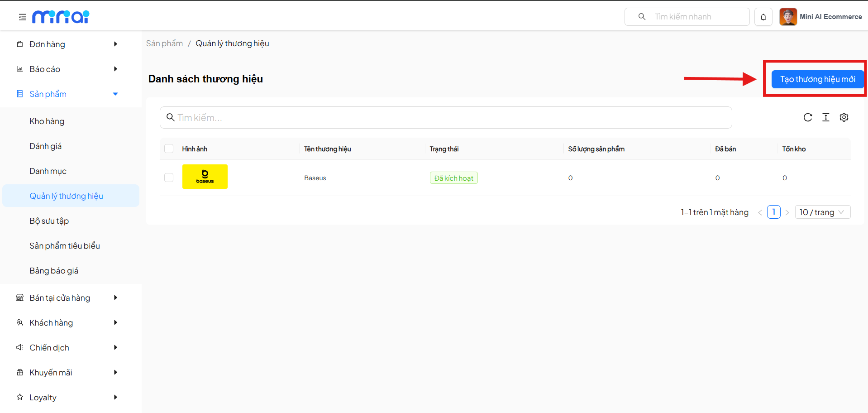This screenshot has width=868, height=413.
Task: Click the Tạo thương hiệu mới button
Action: point(817,79)
